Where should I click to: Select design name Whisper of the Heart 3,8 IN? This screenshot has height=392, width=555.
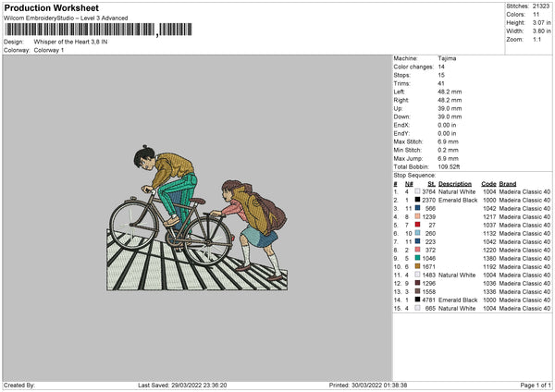coord(70,42)
